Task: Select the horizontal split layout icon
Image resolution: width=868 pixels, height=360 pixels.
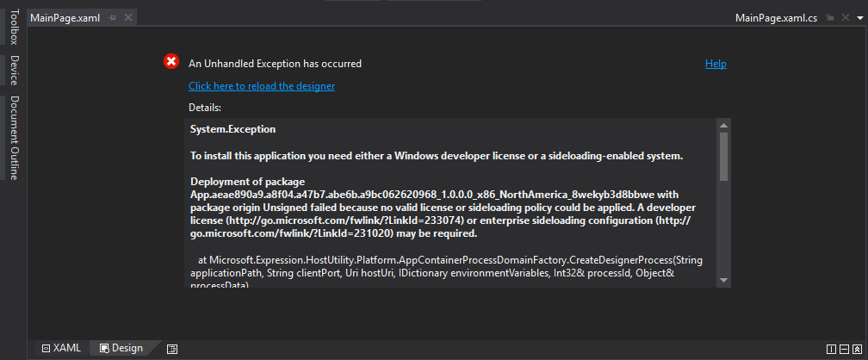Action: tap(844, 349)
